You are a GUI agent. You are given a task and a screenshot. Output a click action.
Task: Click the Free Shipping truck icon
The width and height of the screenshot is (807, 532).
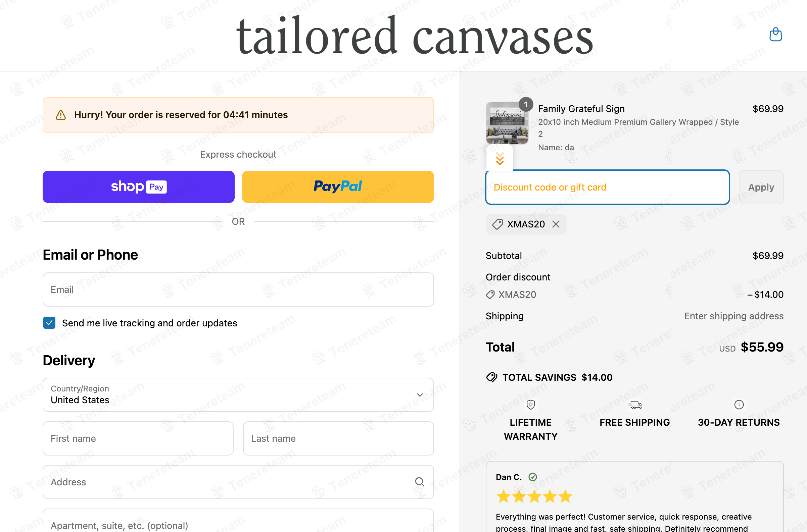634,405
